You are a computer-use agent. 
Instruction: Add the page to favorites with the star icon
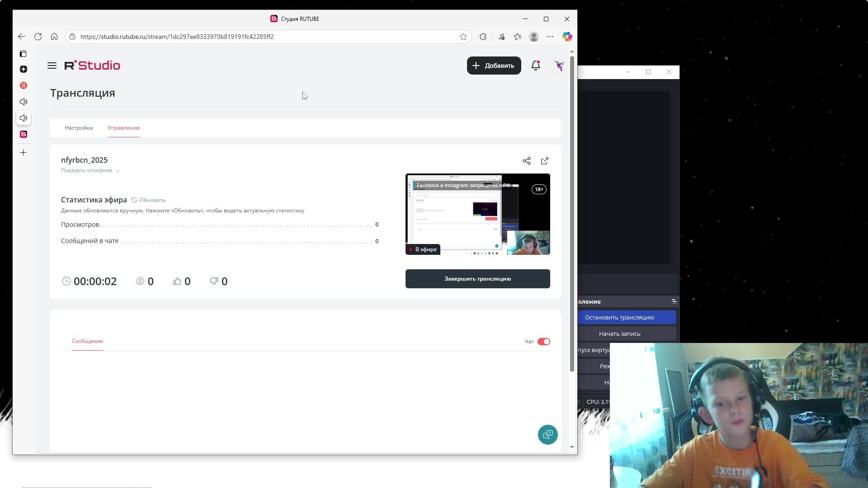pyautogui.click(x=463, y=37)
